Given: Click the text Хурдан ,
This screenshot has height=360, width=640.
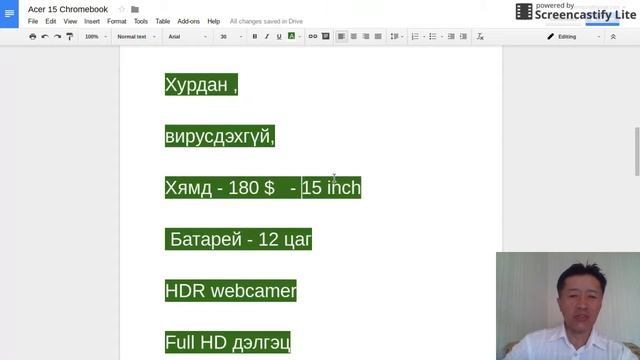Looking at the screenshot, I should point(201,84).
